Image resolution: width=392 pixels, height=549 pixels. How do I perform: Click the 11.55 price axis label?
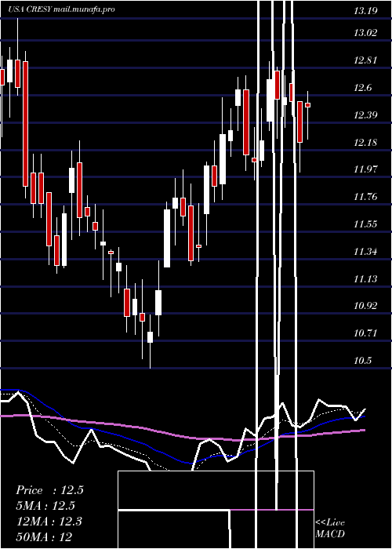[x=365, y=224]
